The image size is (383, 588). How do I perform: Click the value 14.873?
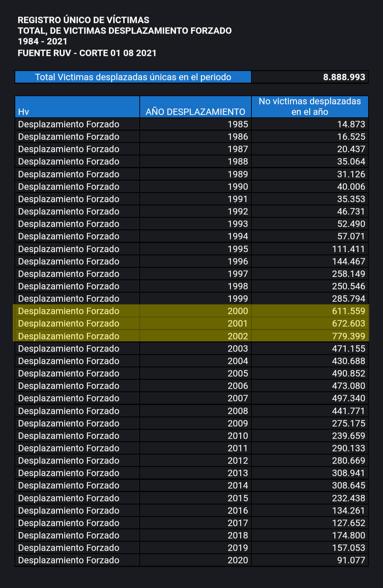click(x=351, y=124)
